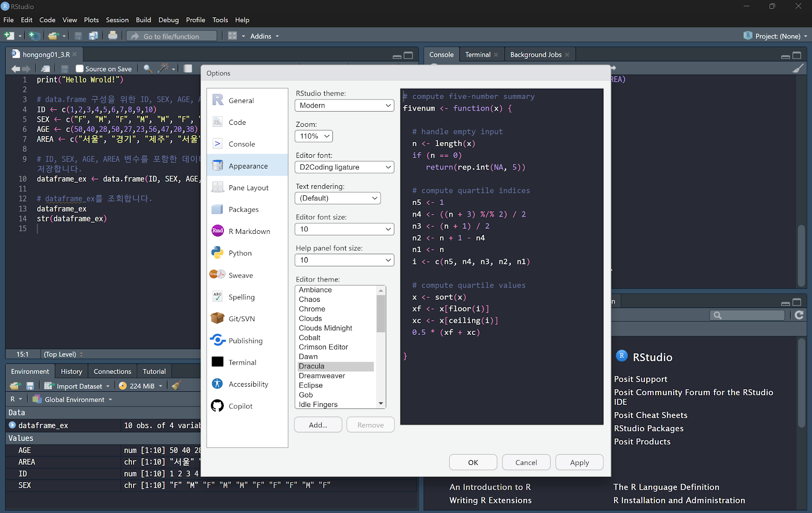The image size is (812, 513).
Task: Click the Show in New Window icon
Action: (46, 69)
